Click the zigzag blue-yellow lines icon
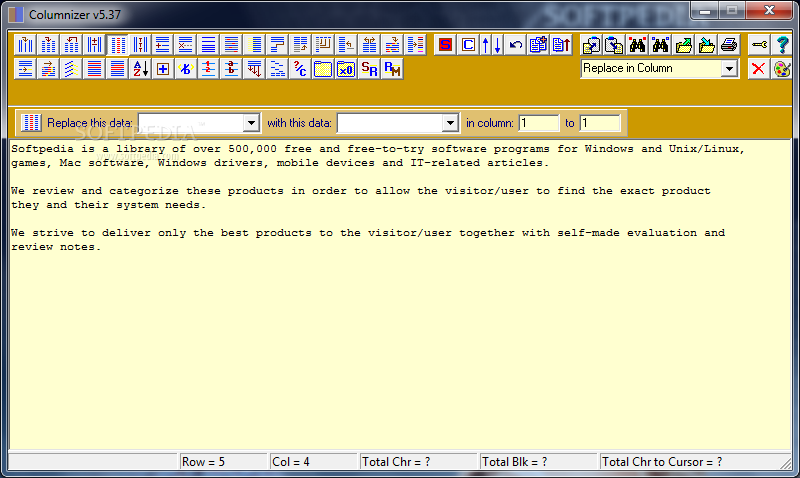 (71, 68)
